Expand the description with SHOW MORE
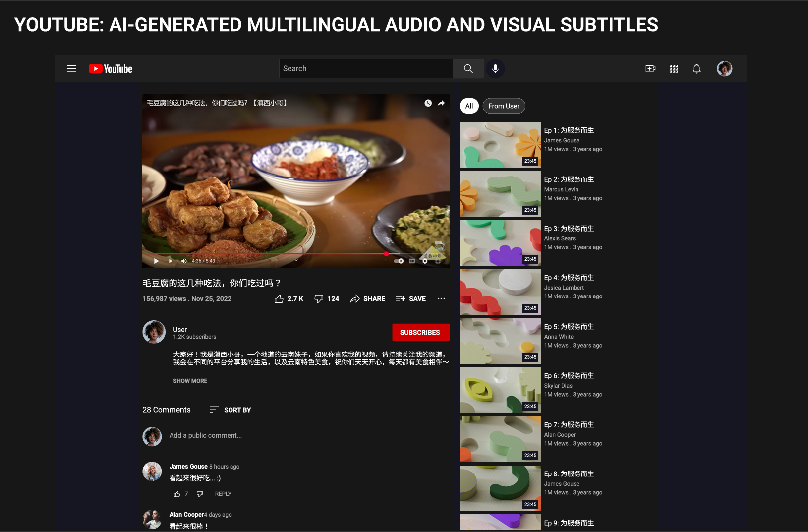808x532 pixels. pyautogui.click(x=190, y=381)
